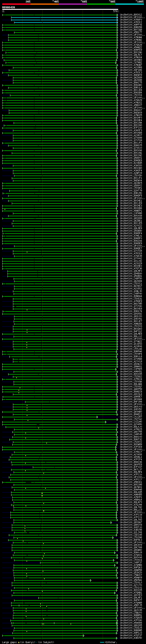Select hit label UniRef100_B6EWY9
The height and width of the screenshot is (644, 146).
pyautogui.click(x=131, y=75)
